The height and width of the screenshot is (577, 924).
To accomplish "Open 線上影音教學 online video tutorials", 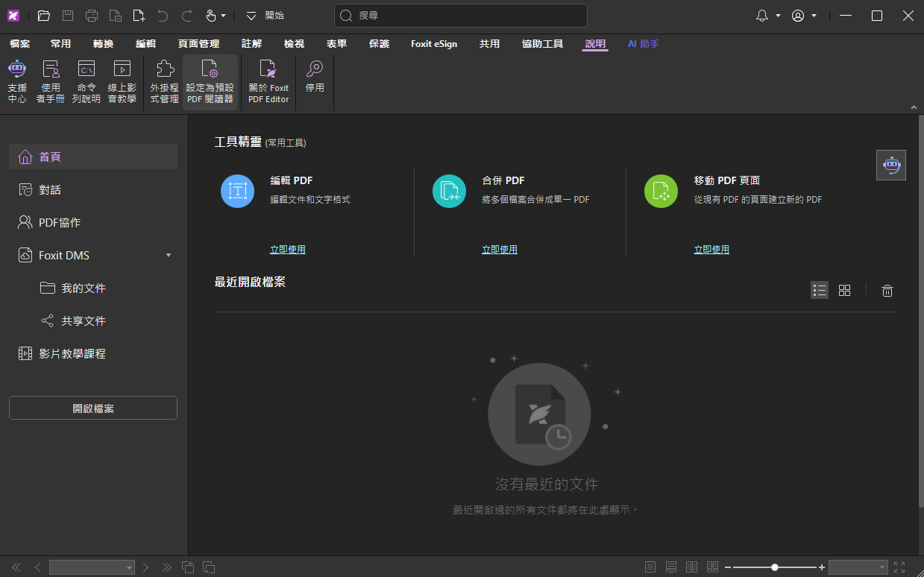I will point(122,81).
